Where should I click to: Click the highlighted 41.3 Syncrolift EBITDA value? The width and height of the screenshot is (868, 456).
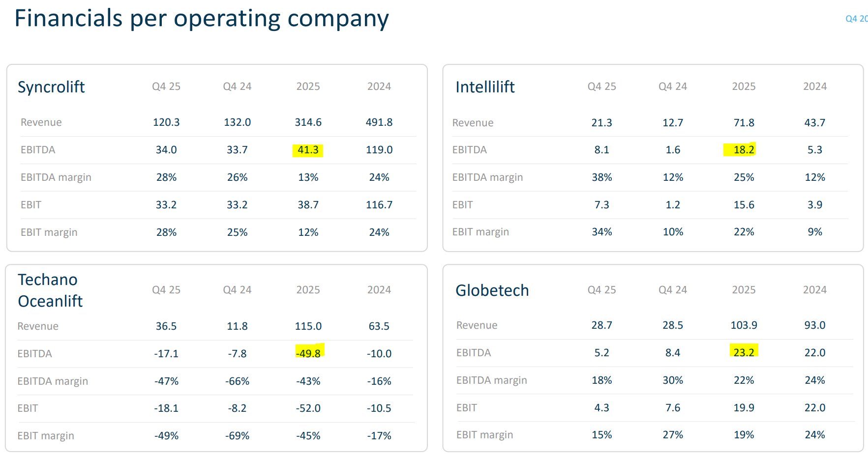[x=308, y=150]
